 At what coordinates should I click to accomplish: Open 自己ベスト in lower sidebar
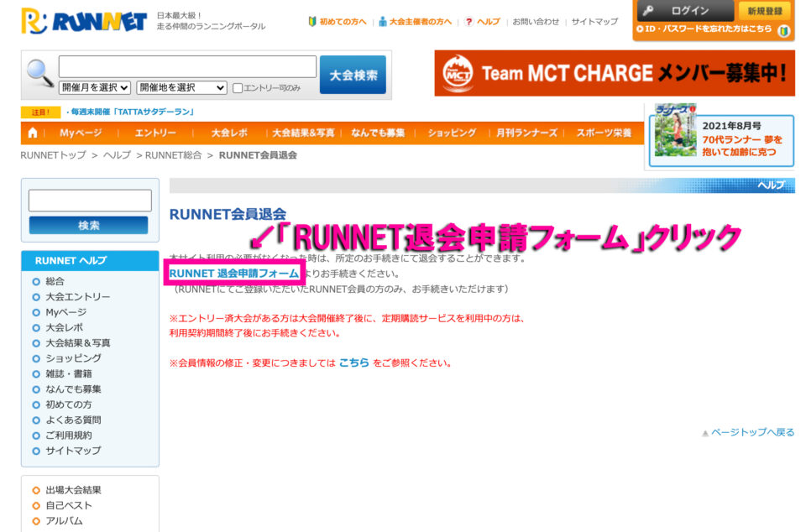click(x=68, y=506)
